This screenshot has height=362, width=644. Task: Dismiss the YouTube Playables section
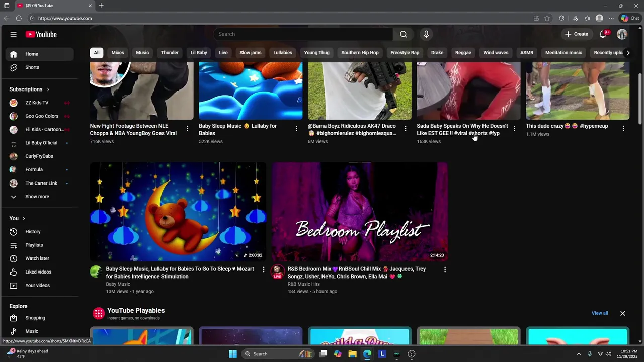coord(623,313)
